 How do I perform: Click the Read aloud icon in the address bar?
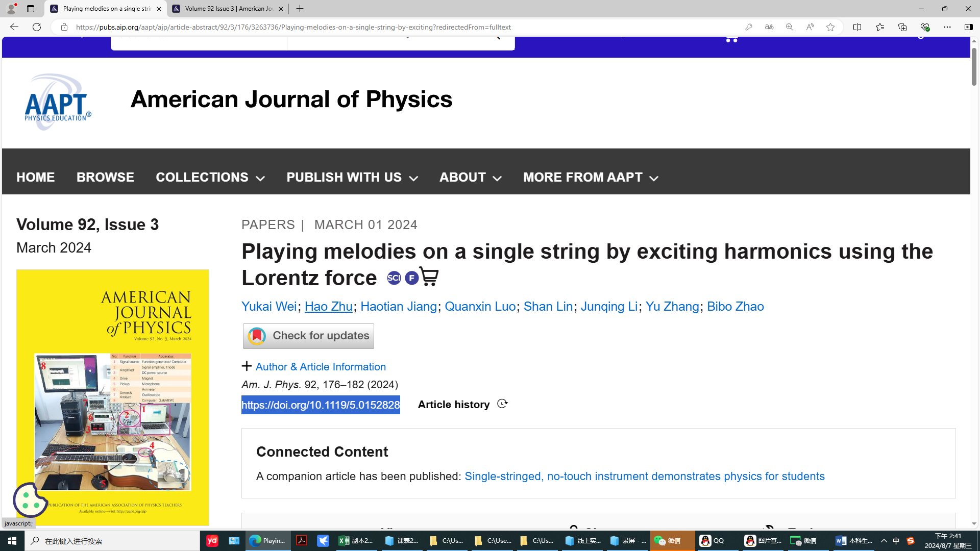tap(810, 27)
